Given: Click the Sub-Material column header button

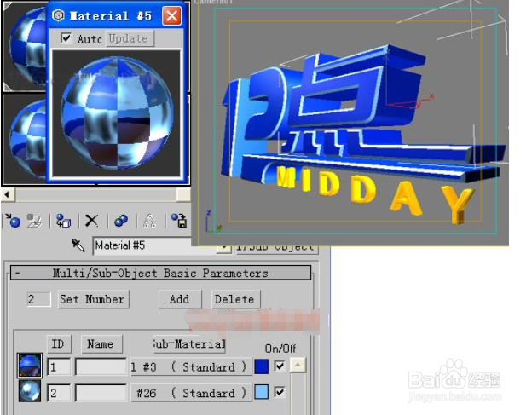Looking at the screenshot, I should pyautogui.click(x=189, y=344).
